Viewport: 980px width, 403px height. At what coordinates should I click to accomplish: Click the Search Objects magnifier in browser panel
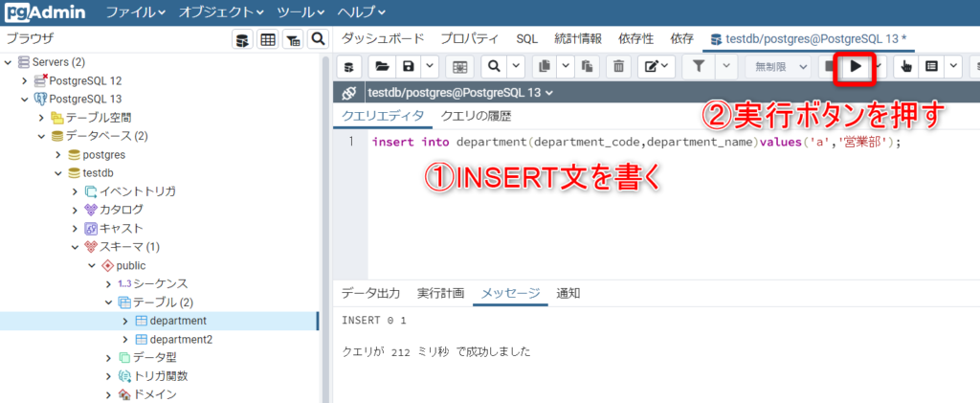pos(318,39)
